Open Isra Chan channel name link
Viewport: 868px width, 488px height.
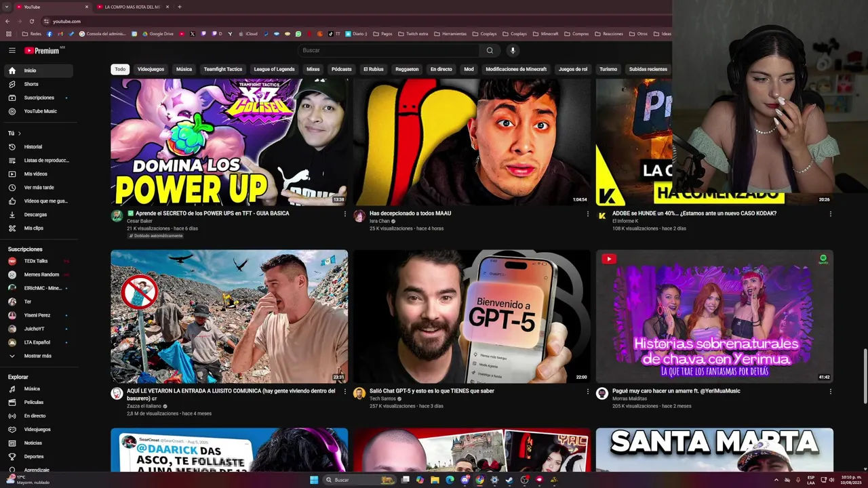pos(380,221)
